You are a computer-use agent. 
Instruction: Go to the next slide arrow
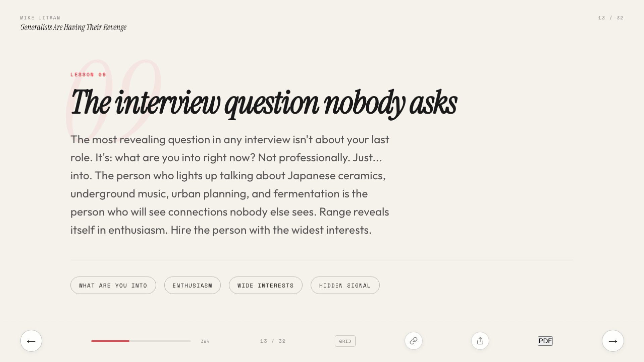(612, 341)
